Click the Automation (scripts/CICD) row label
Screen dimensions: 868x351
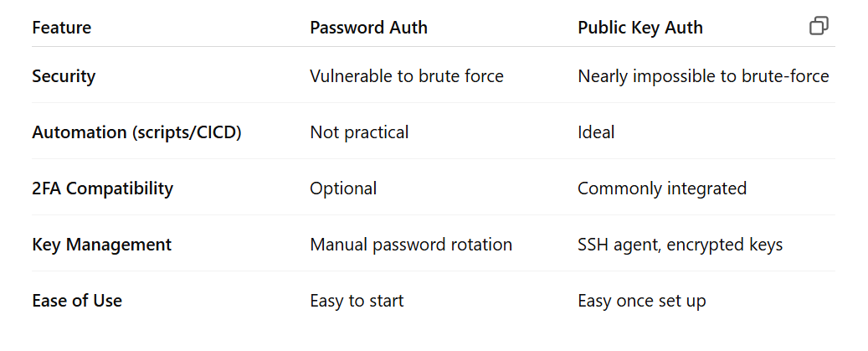(x=136, y=132)
